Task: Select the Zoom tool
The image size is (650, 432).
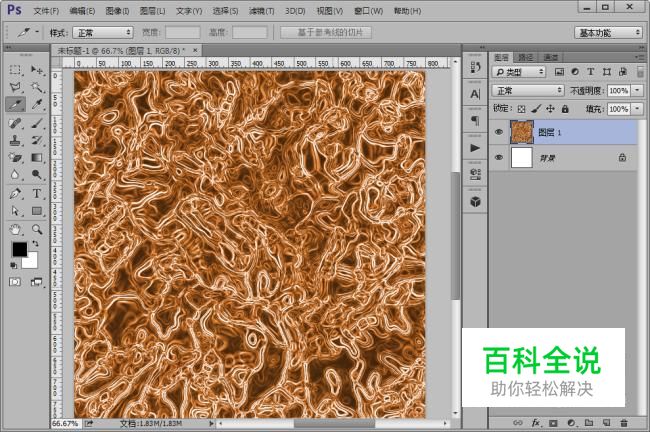Action: coord(37,229)
